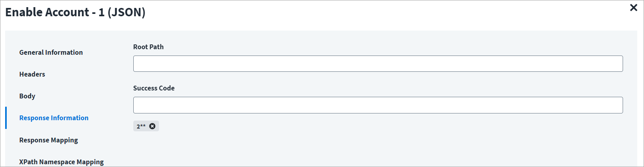Click the Success Code label

pos(154,88)
